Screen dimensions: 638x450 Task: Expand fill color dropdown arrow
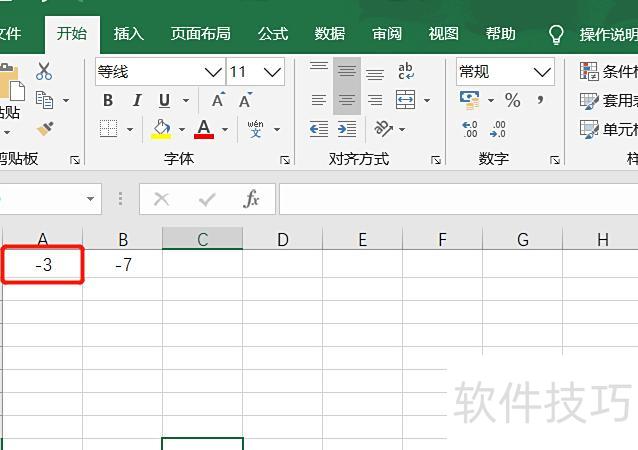pos(182,129)
